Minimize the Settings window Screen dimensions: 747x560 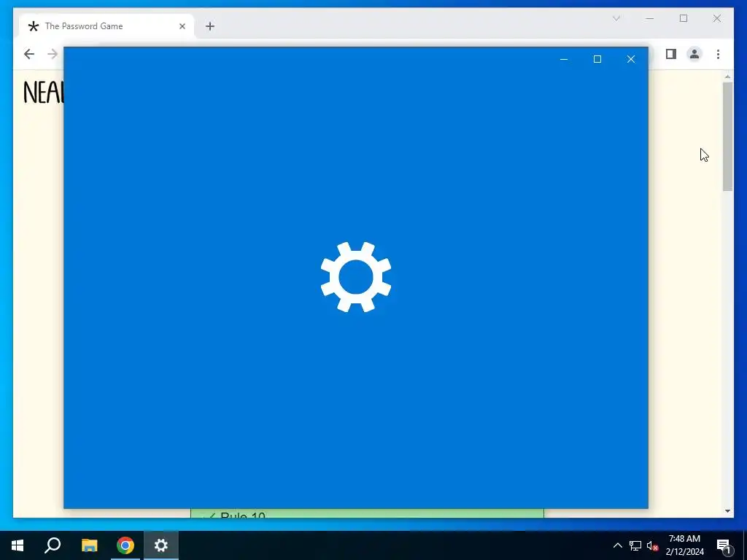pos(564,59)
